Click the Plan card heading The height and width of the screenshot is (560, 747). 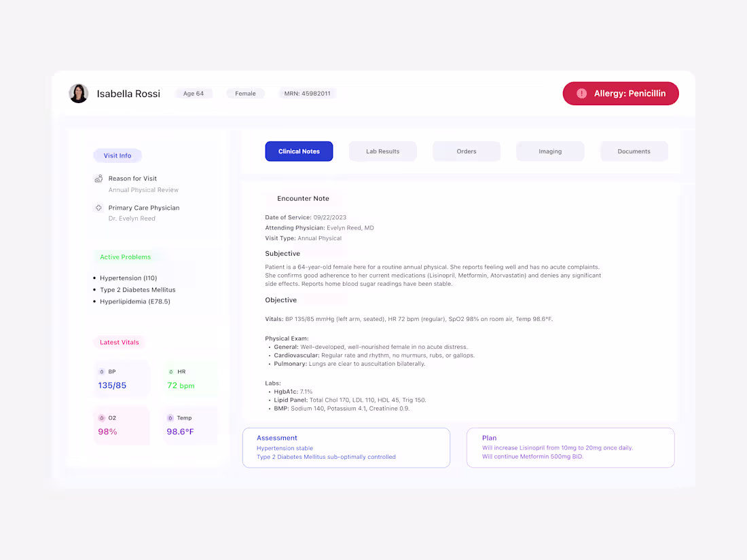point(489,438)
